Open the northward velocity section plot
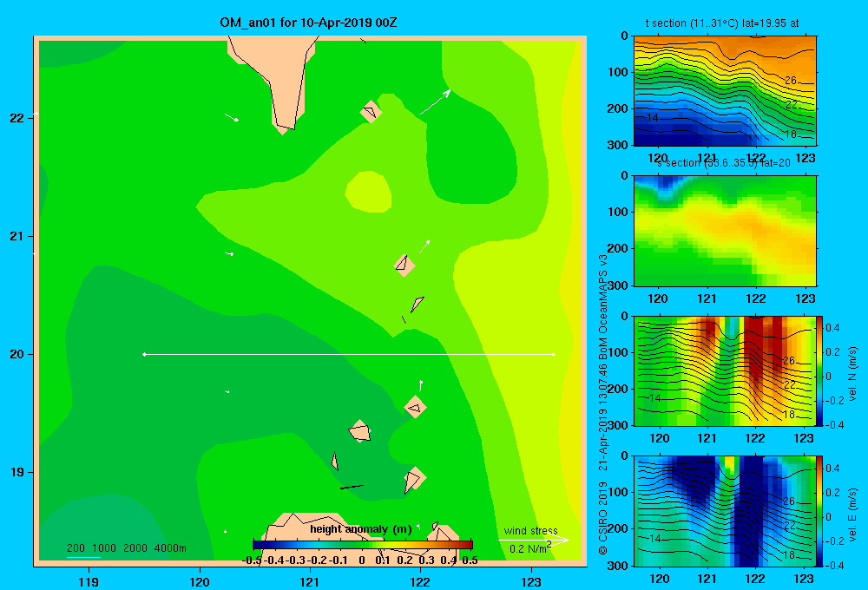This screenshot has width=868, height=590. tap(725, 370)
